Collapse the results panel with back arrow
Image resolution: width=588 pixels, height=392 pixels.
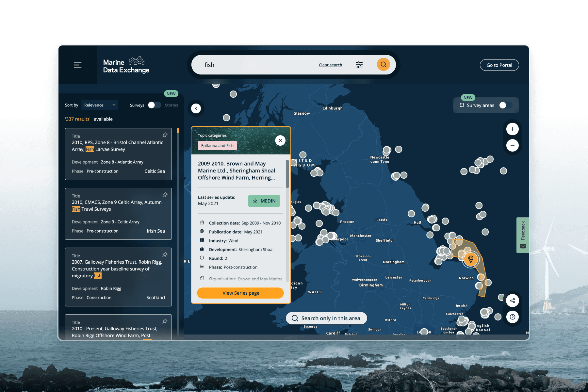click(x=196, y=108)
